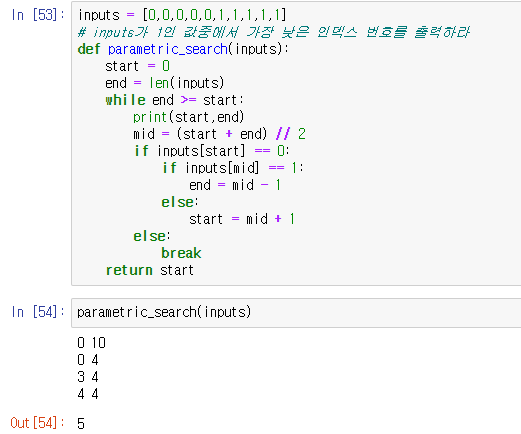The width and height of the screenshot is (521, 434).
Task: Click the 'mid = (start + end) // 2' line
Action: (x=219, y=134)
